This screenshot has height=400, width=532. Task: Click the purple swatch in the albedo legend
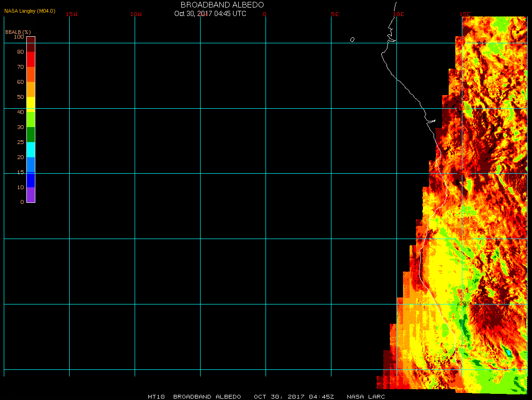31,195
